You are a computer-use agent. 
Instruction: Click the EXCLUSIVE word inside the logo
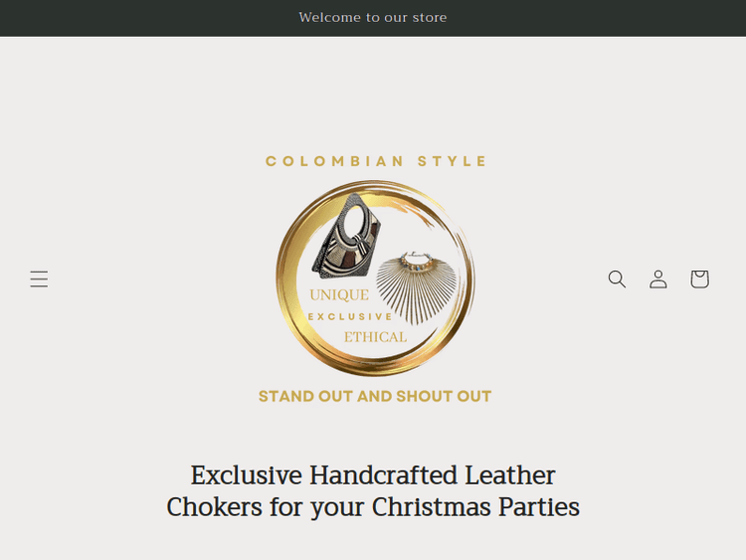point(350,316)
